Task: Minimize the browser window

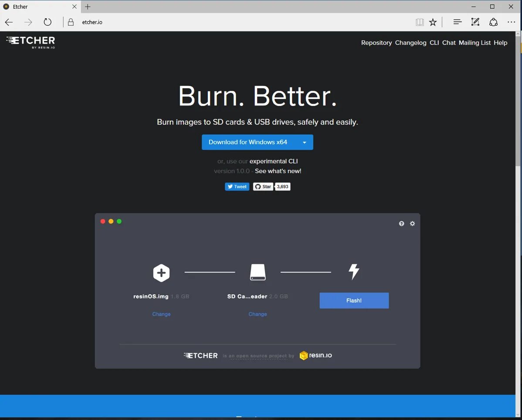Action: tap(473, 7)
